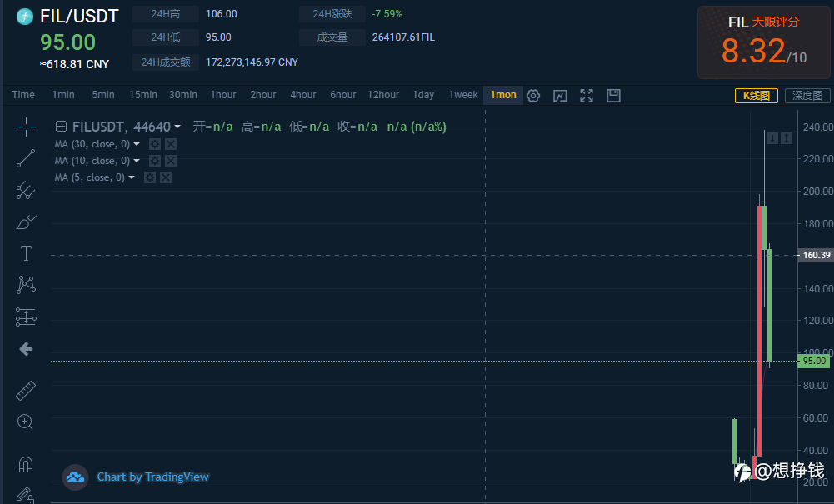The width and height of the screenshot is (834, 504).
Task: Select the long position prediction tool
Action: pos(26,317)
